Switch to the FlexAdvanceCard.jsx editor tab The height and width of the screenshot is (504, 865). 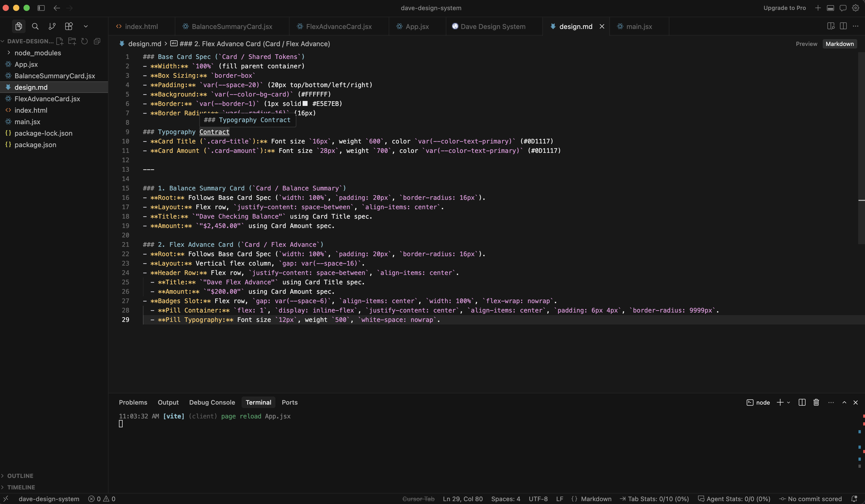tap(338, 26)
